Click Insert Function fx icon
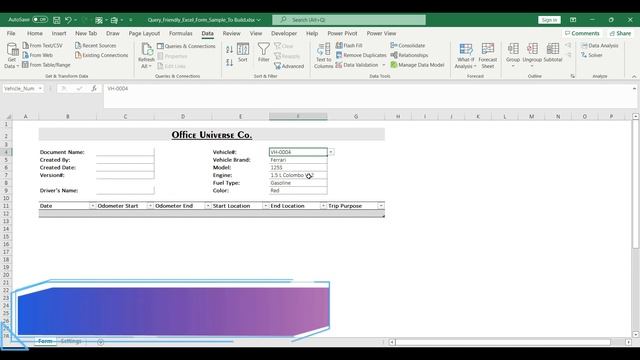Screen dimensions: 640x360 coord(94,88)
